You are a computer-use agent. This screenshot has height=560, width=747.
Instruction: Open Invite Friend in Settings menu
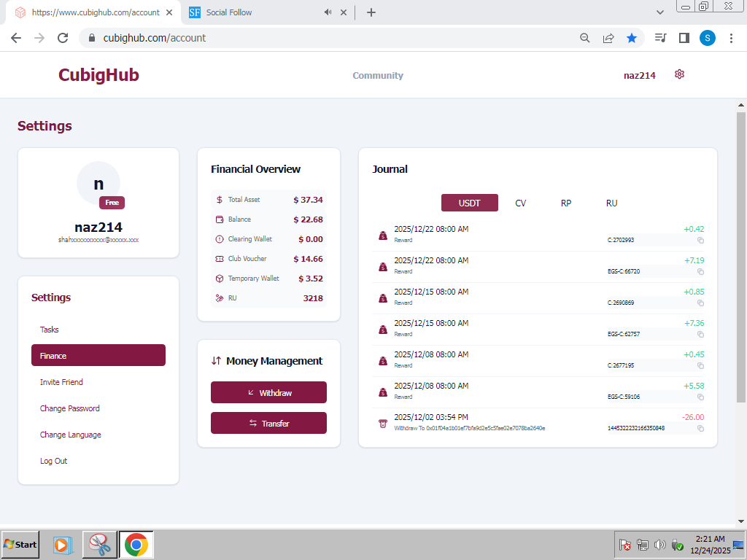click(61, 382)
